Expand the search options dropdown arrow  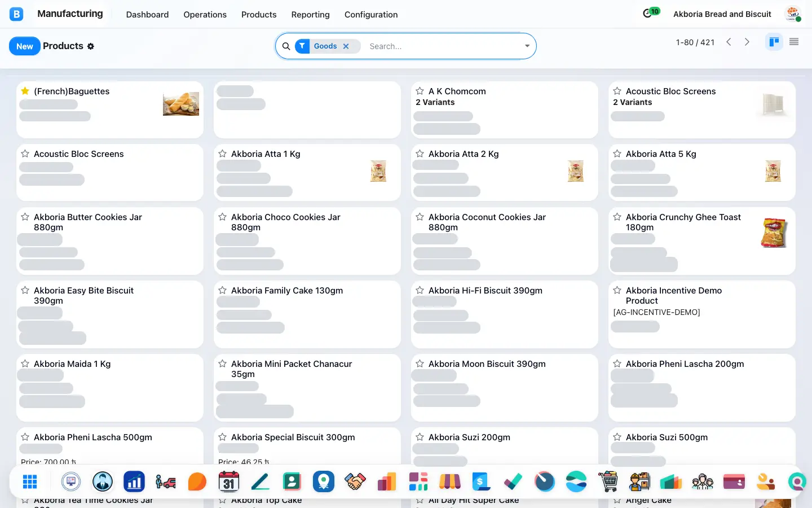pos(527,46)
